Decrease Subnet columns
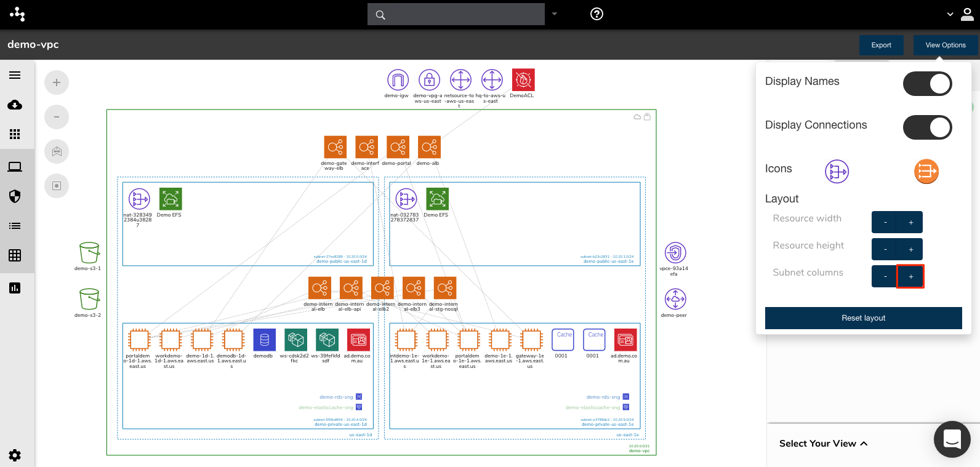Screen dimensions: 980x467 point(885,276)
